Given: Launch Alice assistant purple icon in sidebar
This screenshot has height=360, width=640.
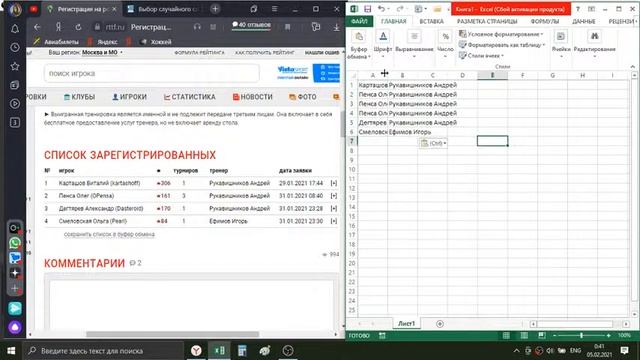Looking at the screenshot, I should (x=15, y=327).
